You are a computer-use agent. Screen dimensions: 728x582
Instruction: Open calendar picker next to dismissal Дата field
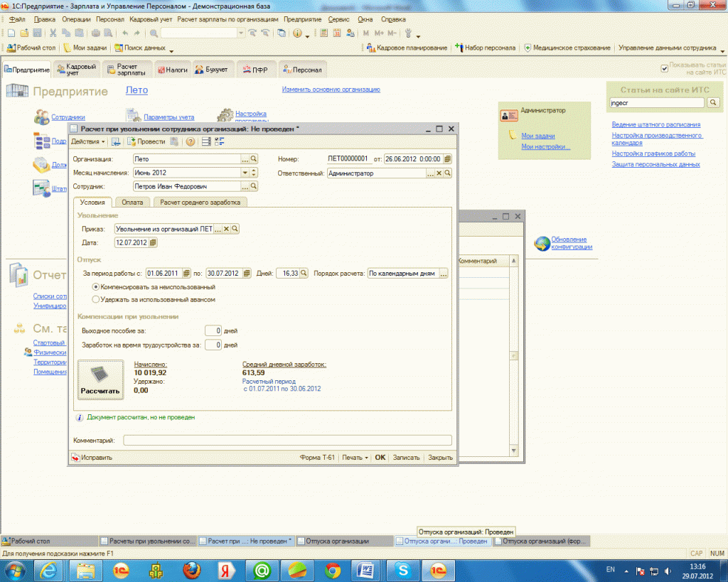pos(153,243)
